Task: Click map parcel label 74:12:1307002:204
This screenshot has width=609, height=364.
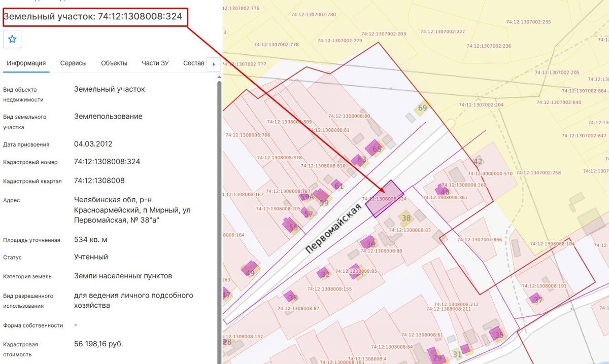Action: click(x=481, y=105)
